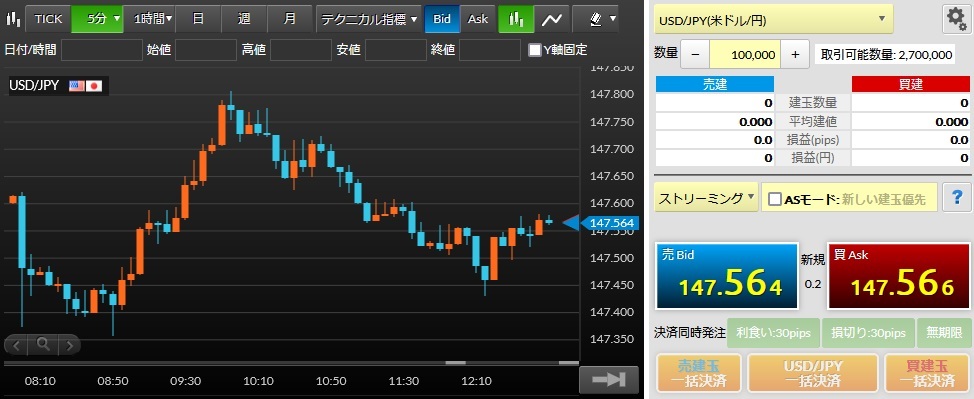
Task: Click the 買 Ask 147.566 button
Action: (898, 276)
